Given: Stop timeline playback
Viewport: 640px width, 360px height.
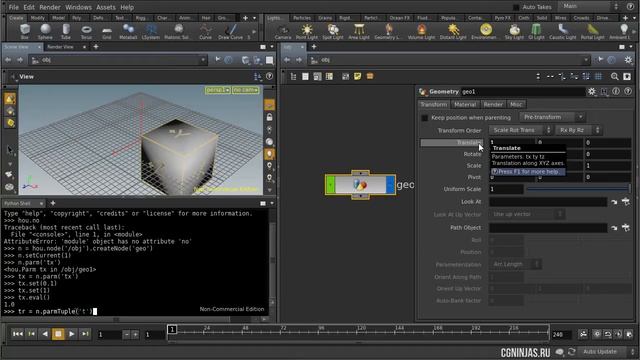Looking at the screenshot, I should tap(58, 334).
